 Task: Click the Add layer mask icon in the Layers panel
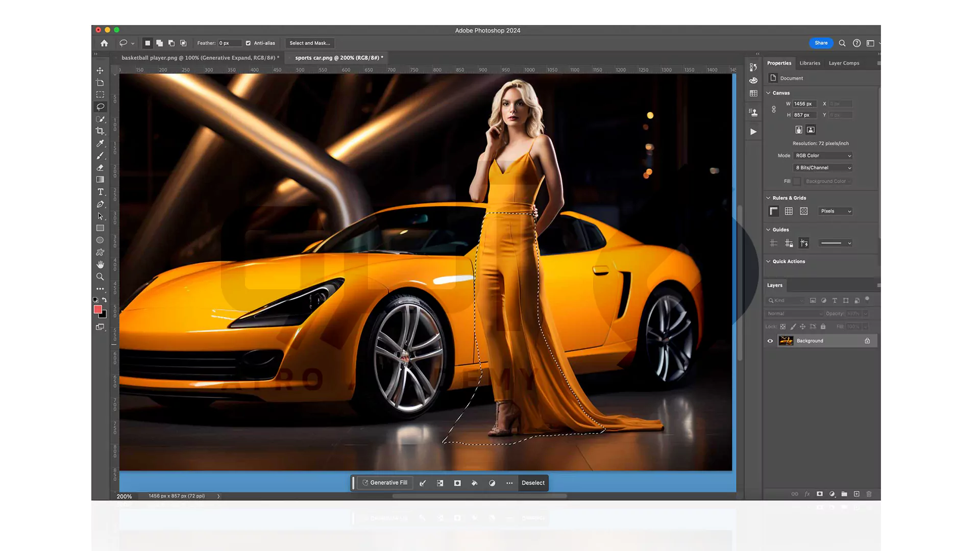(820, 494)
